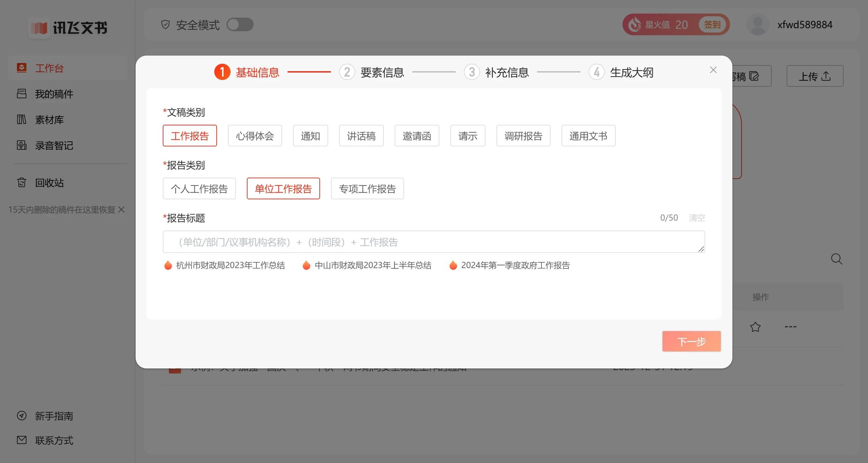Open 回收站 in the sidebar
Screen dimensions: 868x463
pos(68,182)
